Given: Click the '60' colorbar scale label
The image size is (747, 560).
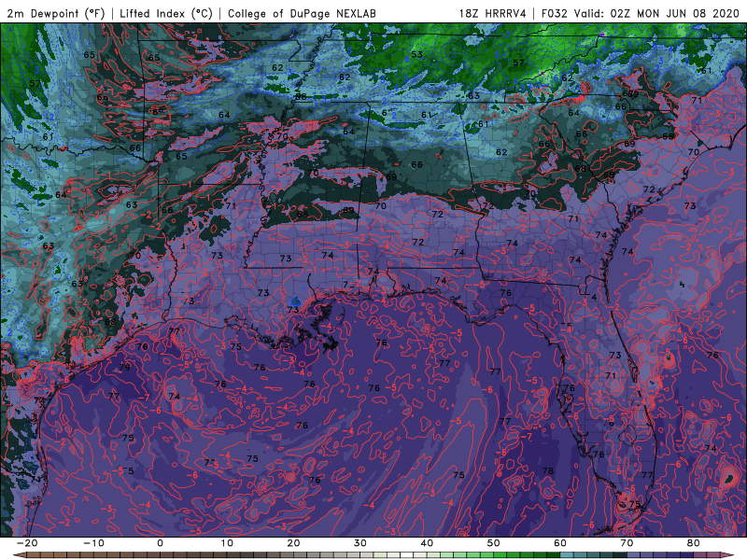Looking at the screenshot, I should coord(560,543).
